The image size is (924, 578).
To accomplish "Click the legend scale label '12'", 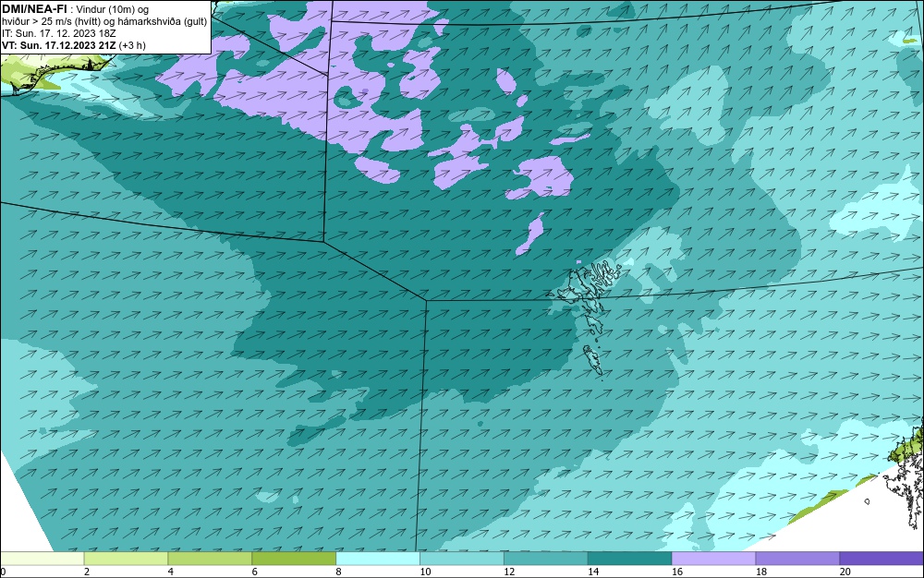I will (508, 572).
